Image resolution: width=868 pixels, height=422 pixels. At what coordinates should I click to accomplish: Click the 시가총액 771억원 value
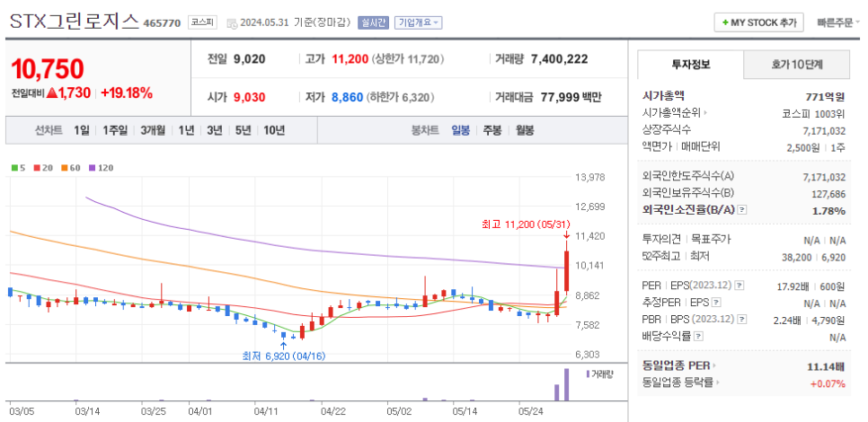(826, 97)
